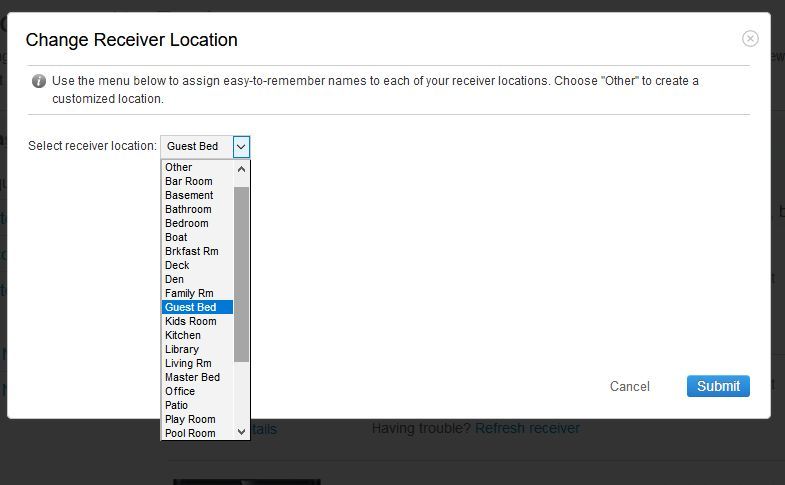Select 'Pool Room' at list bottom
The height and width of the screenshot is (485, 785).
[x=190, y=433]
